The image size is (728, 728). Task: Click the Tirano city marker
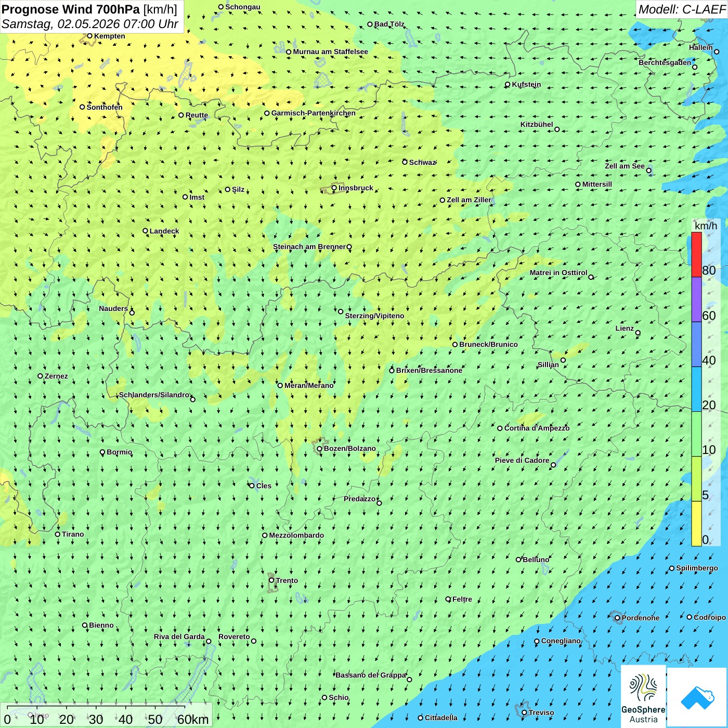coord(58,534)
